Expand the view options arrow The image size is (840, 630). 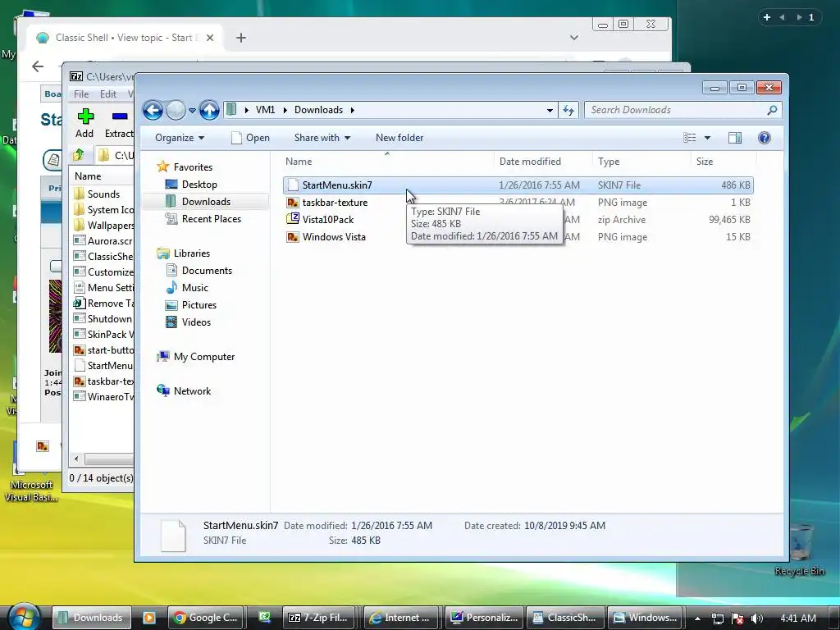tap(707, 138)
